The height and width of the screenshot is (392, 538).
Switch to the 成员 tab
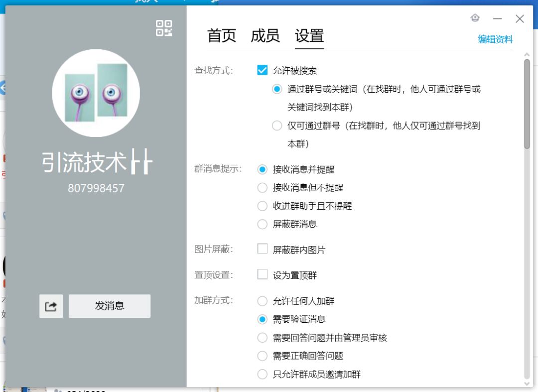tap(265, 36)
